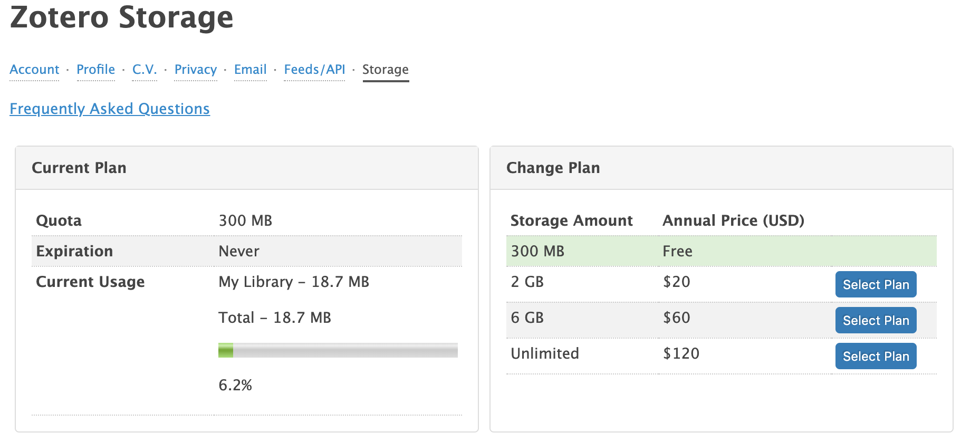Click the "$120" annual price cell
The width and height of the screenshot is (980, 442).
[x=681, y=353]
